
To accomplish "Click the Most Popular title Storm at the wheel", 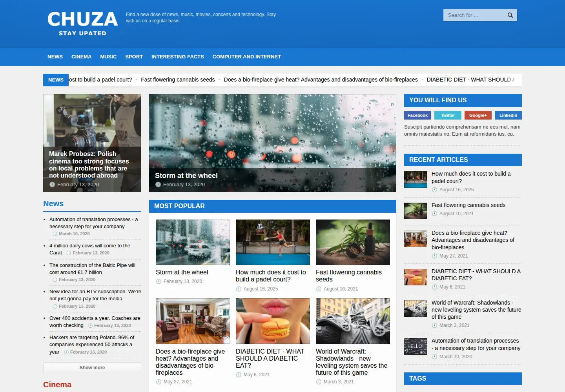I will click(182, 272).
